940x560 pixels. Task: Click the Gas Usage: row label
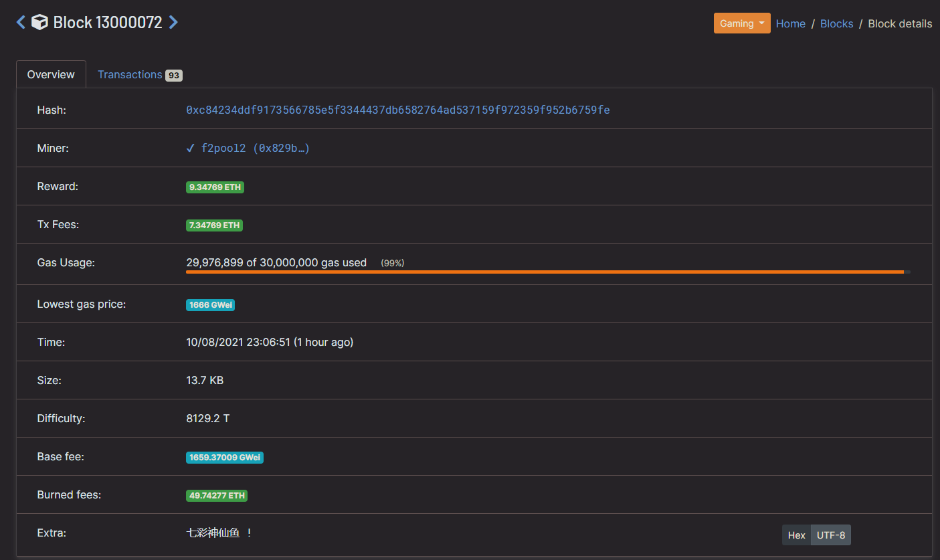[66, 262]
